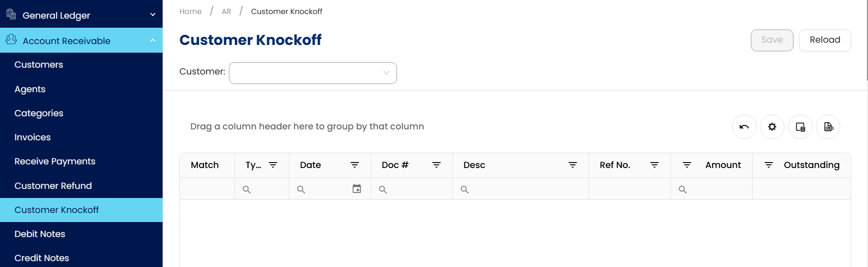Click filter icon on Outstanding column
Viewport: 868px width, 267px height.
769,165
